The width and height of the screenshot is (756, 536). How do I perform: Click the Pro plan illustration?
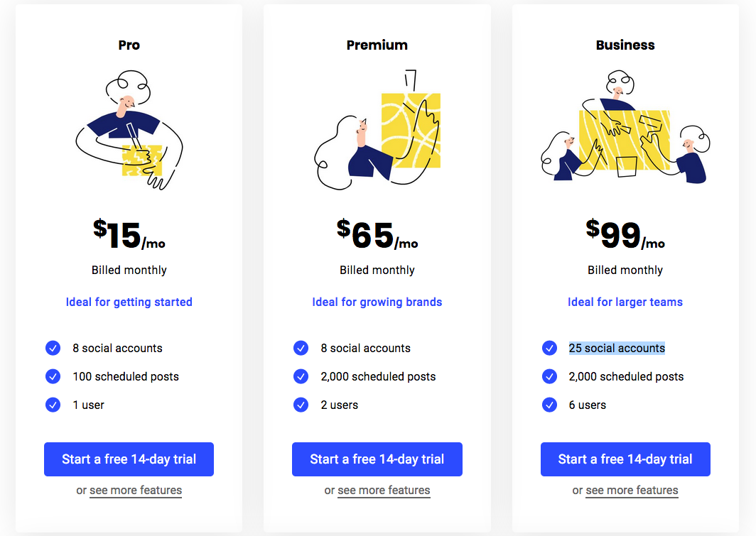129,129
